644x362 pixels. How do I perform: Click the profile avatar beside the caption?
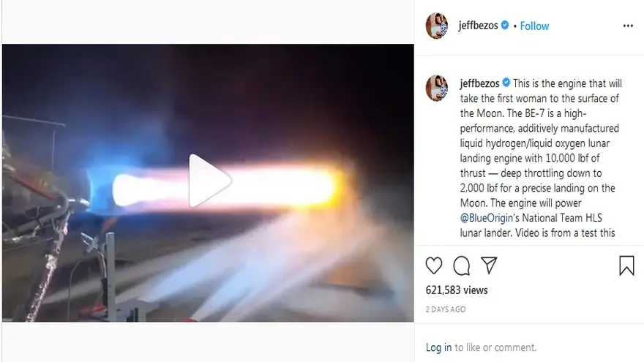pos(437,88)
